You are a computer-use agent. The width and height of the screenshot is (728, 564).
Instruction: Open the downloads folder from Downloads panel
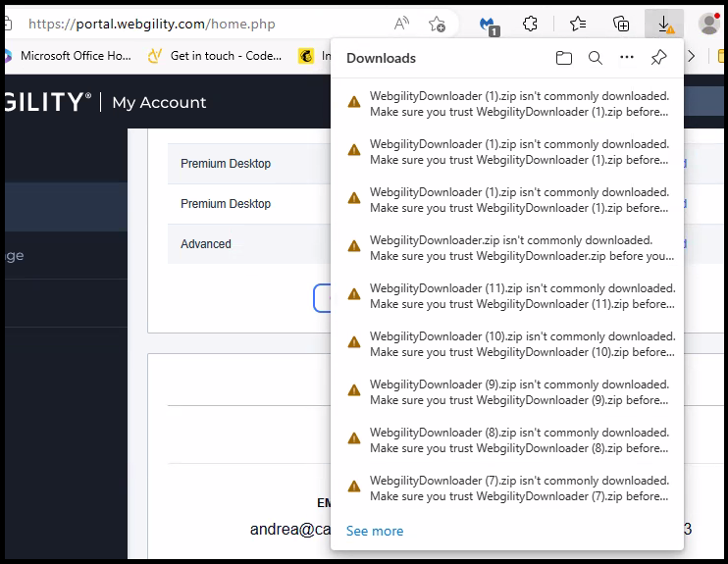(563, 58)
